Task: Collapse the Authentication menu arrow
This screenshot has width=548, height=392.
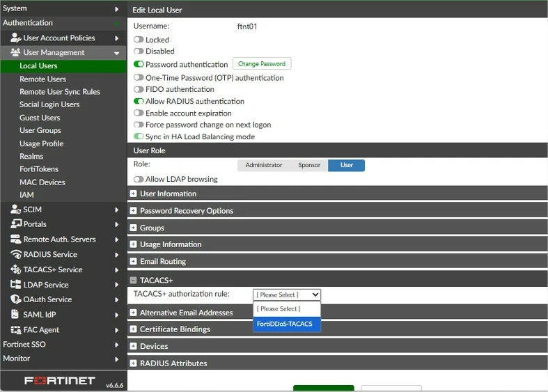Action: coord(117,24)
